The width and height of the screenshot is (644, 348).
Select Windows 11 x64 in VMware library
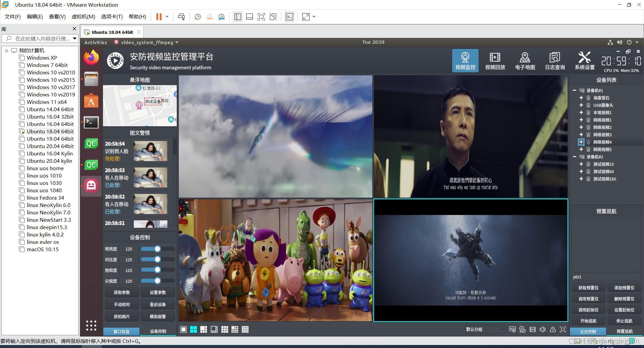pyautogui.click(x=47, y=102)
